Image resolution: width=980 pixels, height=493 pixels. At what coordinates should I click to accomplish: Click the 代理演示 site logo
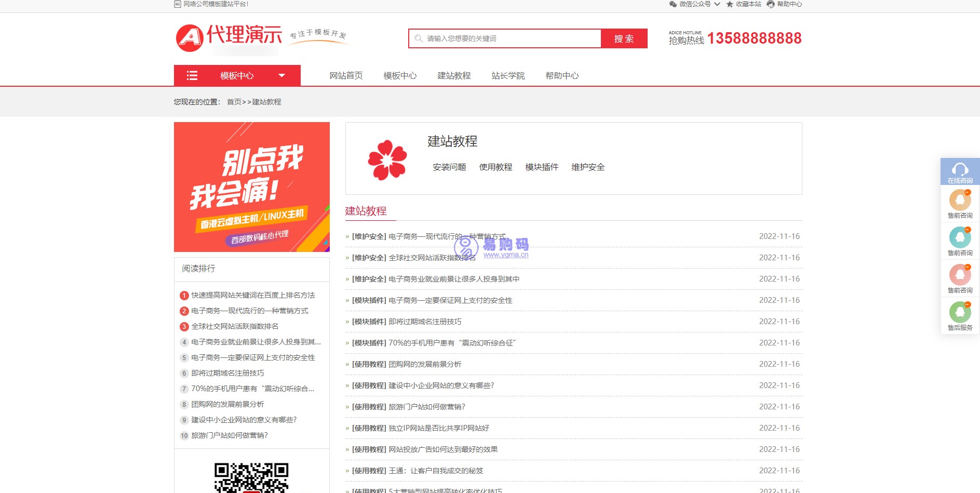coord(227,36)
